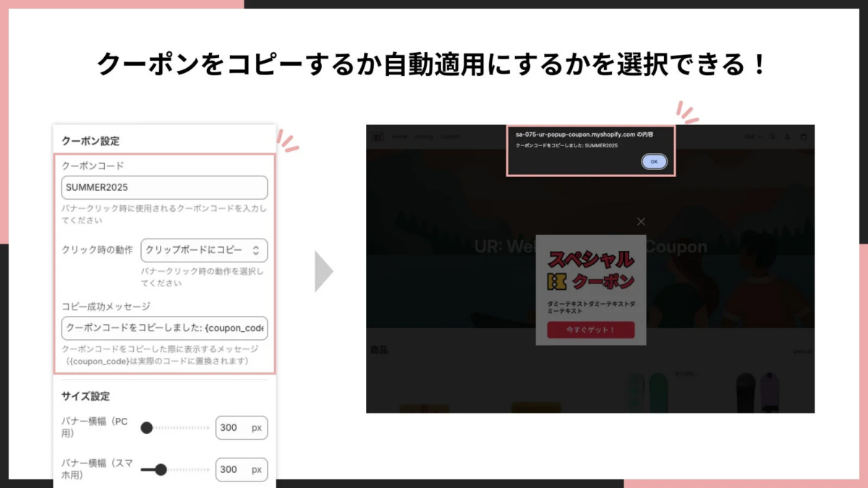Dismiss the coupon popup via the × icon
Screen dimensions: 868x488
641,222
